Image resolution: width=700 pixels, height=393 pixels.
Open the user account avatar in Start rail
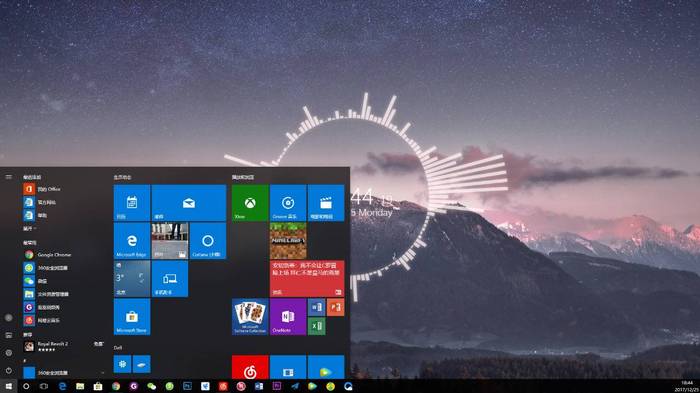pyautogui.click(x=8, y=318)
